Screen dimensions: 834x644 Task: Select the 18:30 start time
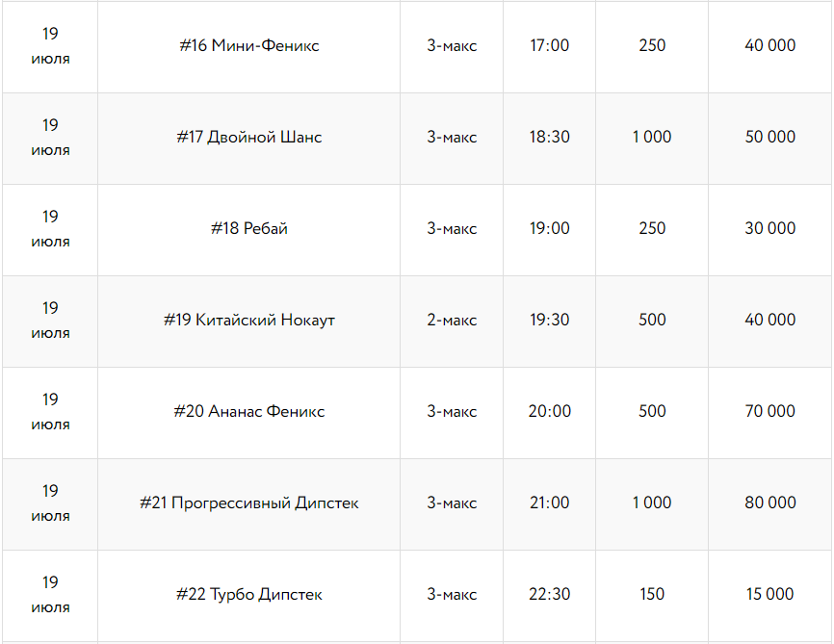(550, 137)
